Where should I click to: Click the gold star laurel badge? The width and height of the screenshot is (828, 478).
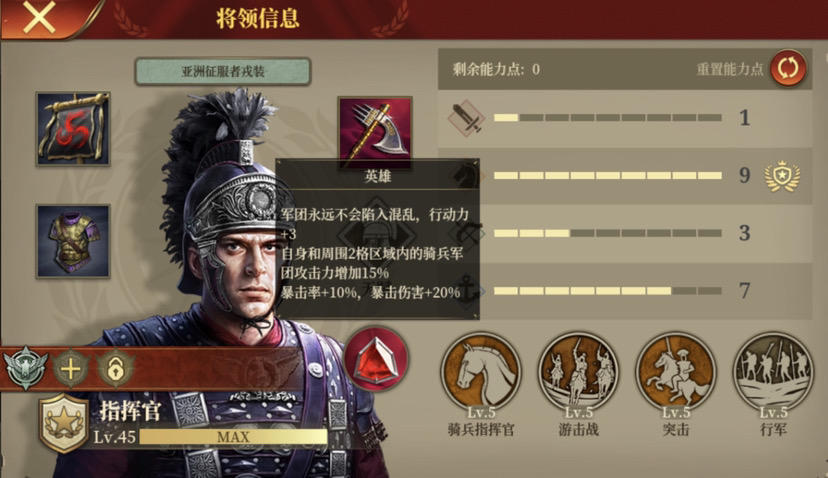tap(783, 176)
